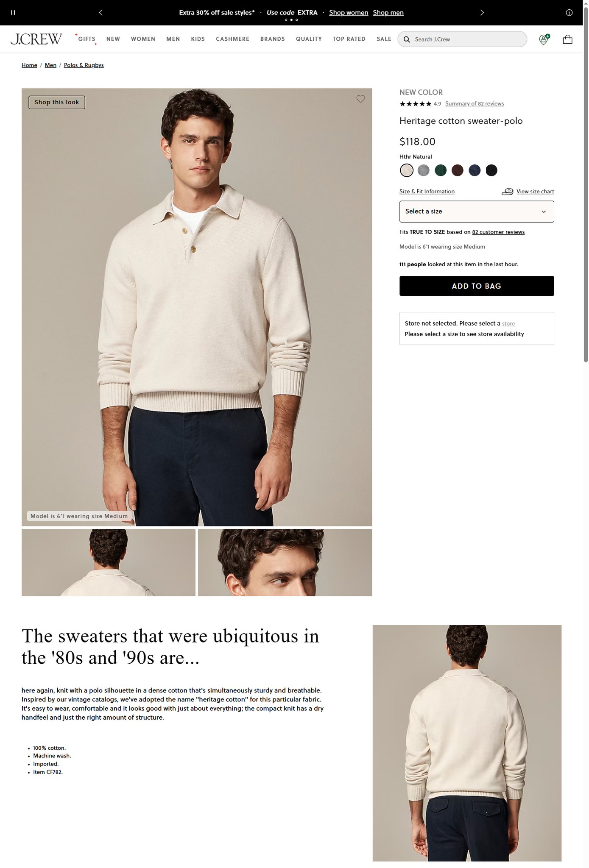Pause the promo banner carousel
The image size is (589, 868).
(13, 13)
